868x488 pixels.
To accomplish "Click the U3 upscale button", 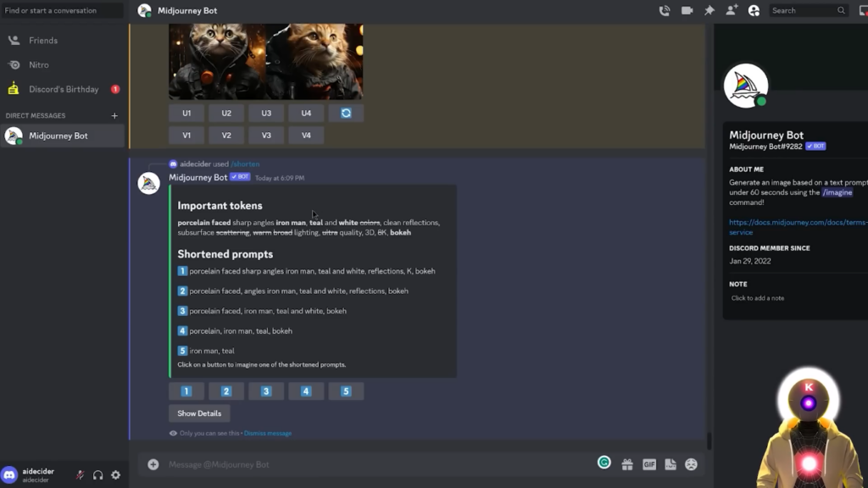I will (266, 113).
